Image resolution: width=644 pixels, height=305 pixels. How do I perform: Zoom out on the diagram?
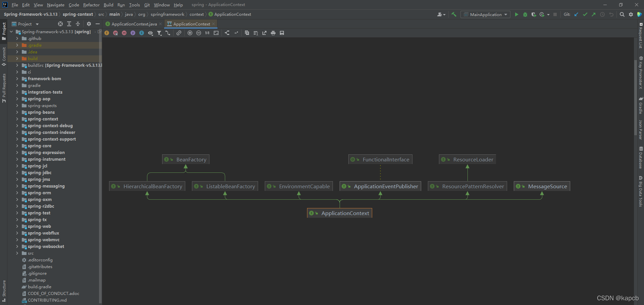(x=199, y=33)
